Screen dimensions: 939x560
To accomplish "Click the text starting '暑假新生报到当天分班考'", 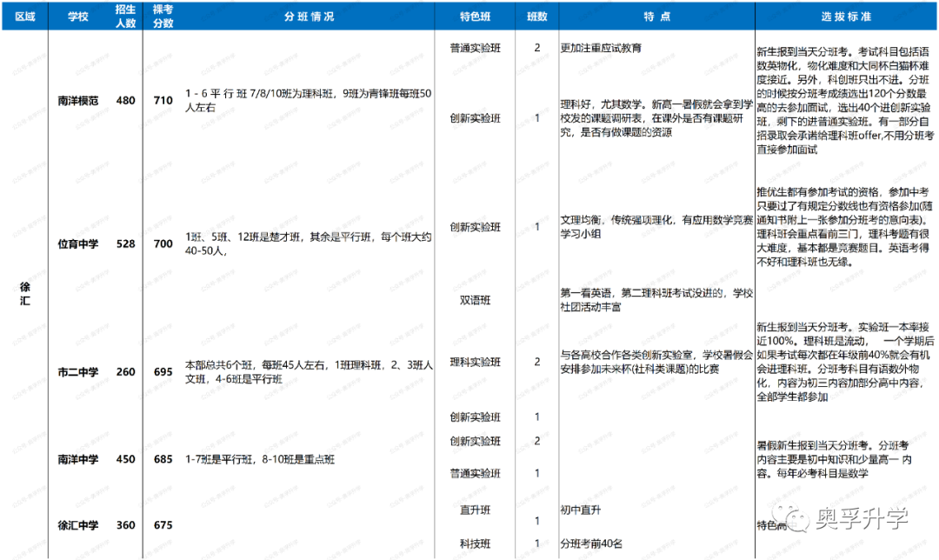I will [834, 459].
